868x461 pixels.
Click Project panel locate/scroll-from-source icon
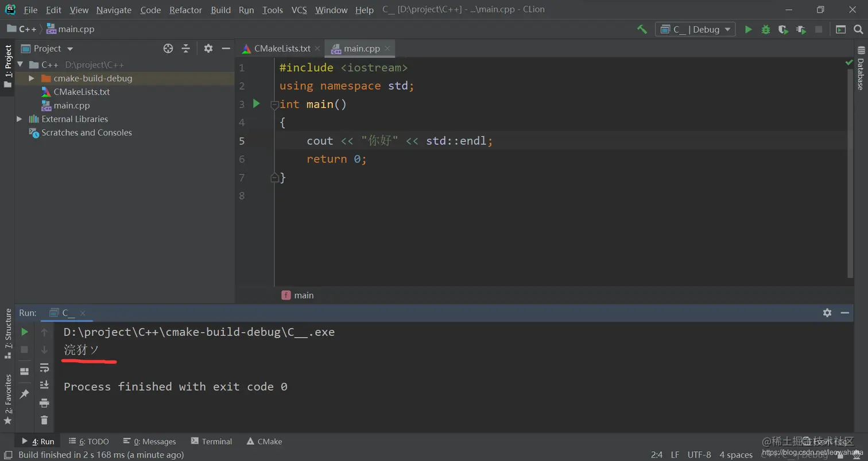pyautogui.click(x=168, y=49)
